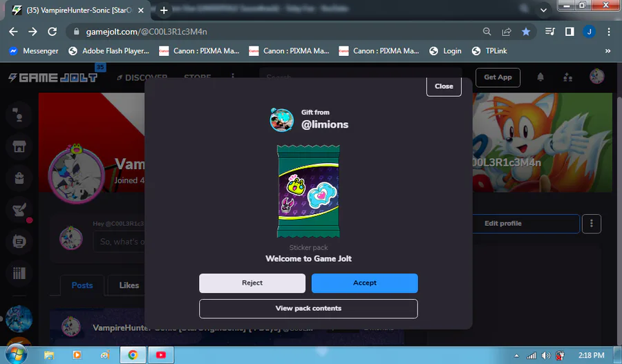
Task: Open the gamepad icon in the sidebar
Action: (x=19, y=242)
